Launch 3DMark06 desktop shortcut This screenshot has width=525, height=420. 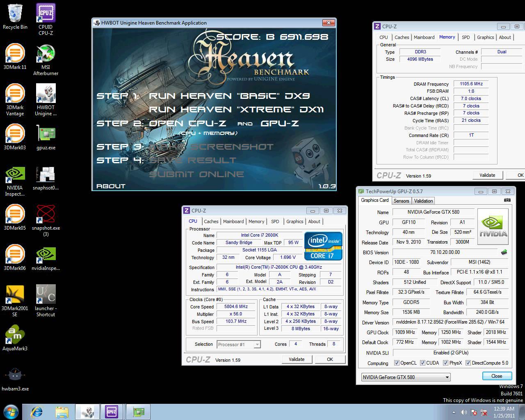tap(15, 258)
